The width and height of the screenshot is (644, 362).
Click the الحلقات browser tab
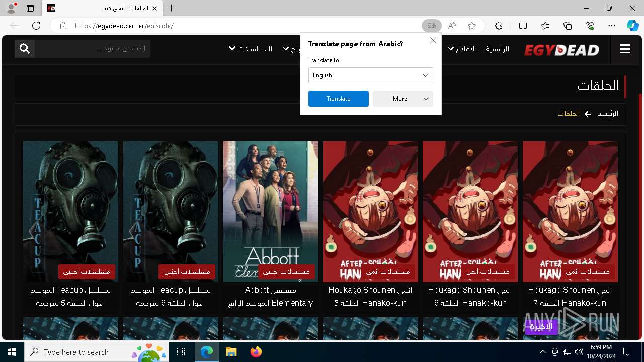[103, 8]
